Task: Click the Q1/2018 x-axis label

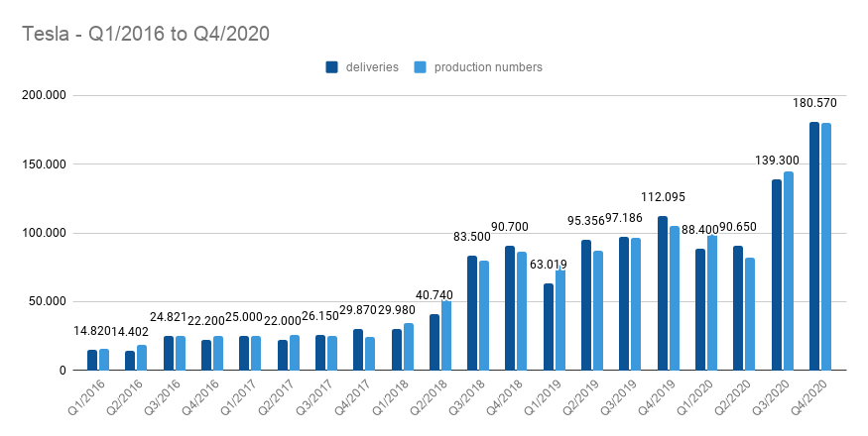Action: pyautogui.click(x=392, y=396)
